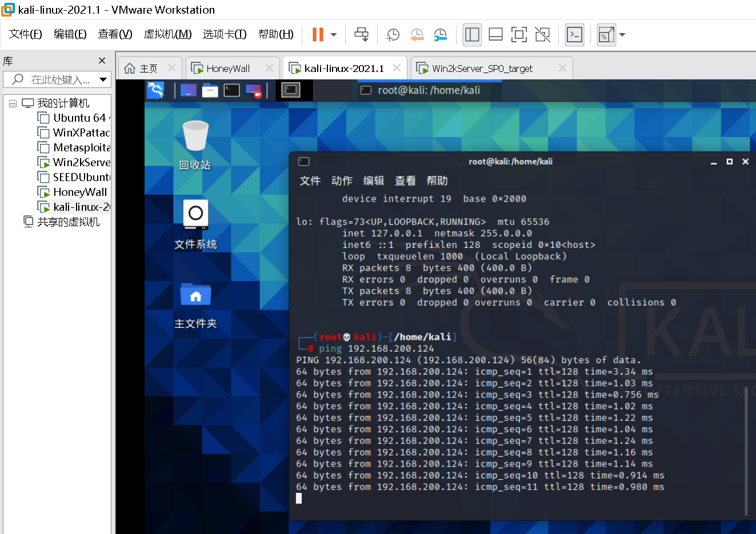Click the workspace switcher box in Kali panel

290,90
